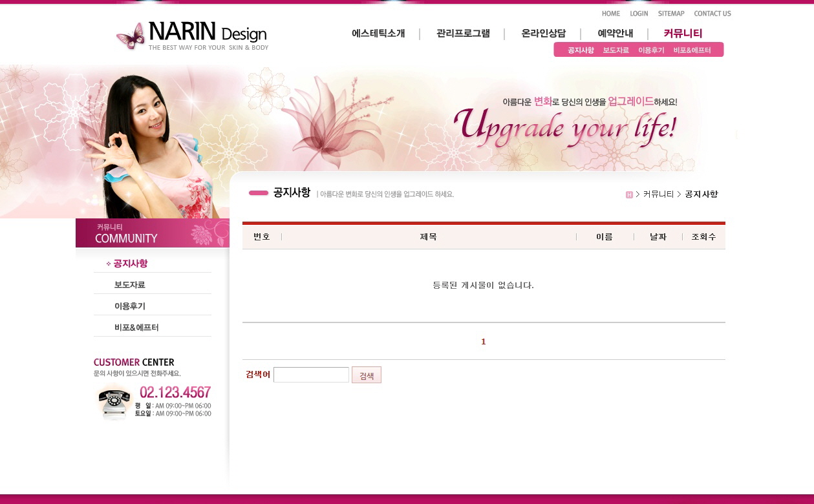The height and width of the screenshot is (504, 814).
Task: Click the 번호 column header
Action: tap(262, 237)
